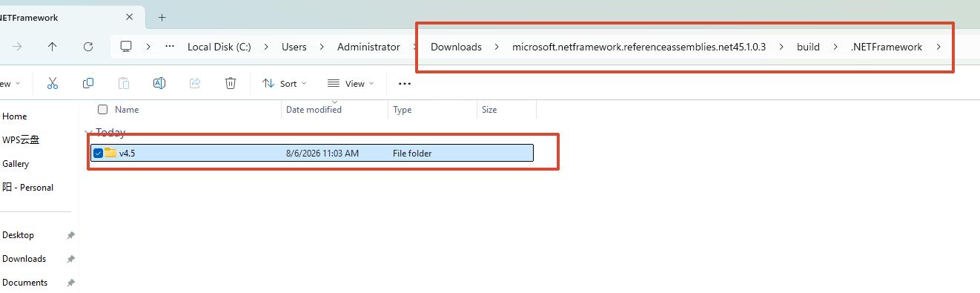Click the File folder type cell
Screen dimensions: 980x293
tap(412, 154)
